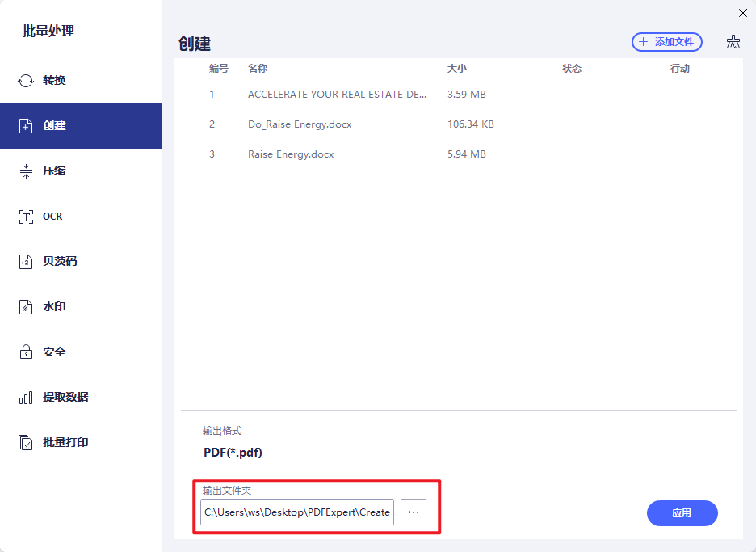Click the clear list broom icon
The image size is (756, 552).
(733, 42)
